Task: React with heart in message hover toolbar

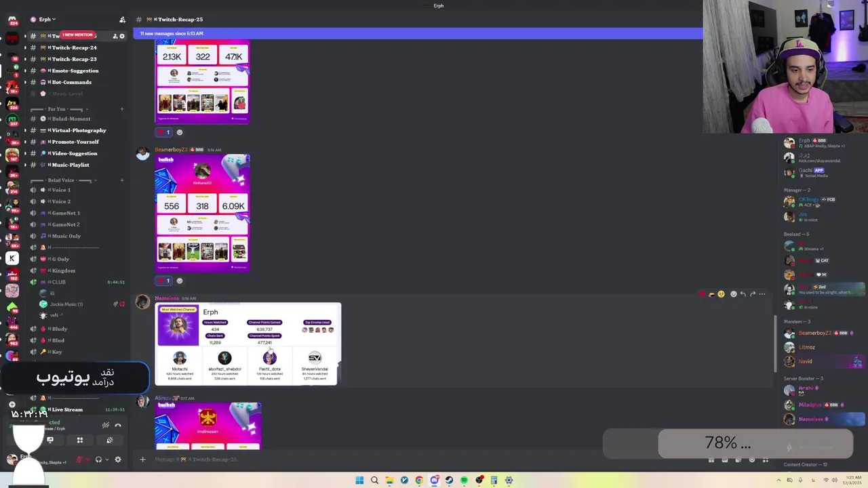Action: point(702,294)
